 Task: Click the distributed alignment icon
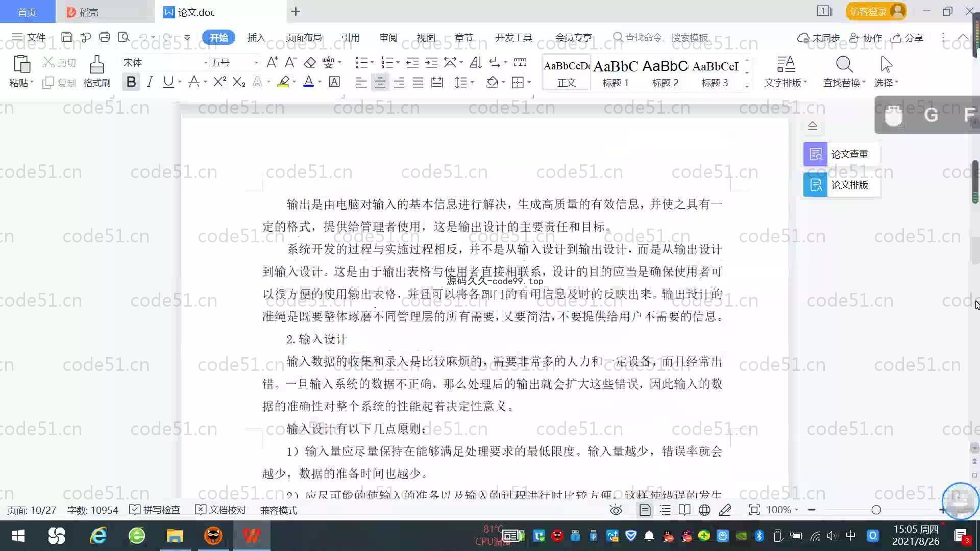click(437, 82)
